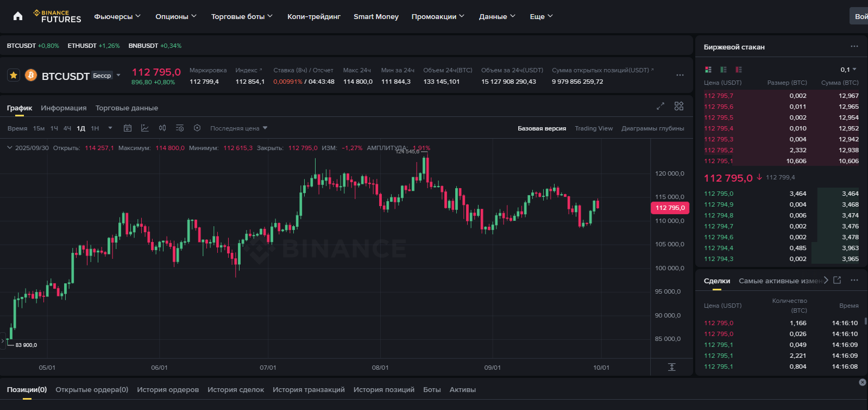This screenshot has width=868, height=410.
Task: Expand chart to fullscreen
Action: pyautogui.click(x=661, y=107)
